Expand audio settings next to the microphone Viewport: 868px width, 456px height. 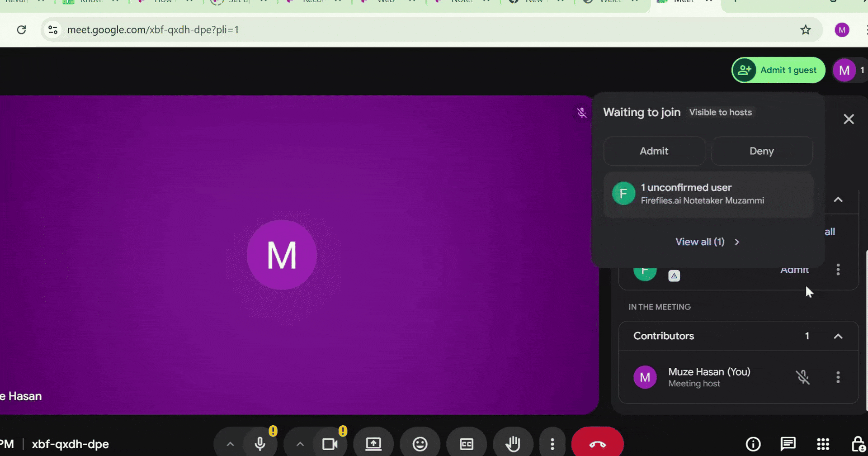(230, 443)
